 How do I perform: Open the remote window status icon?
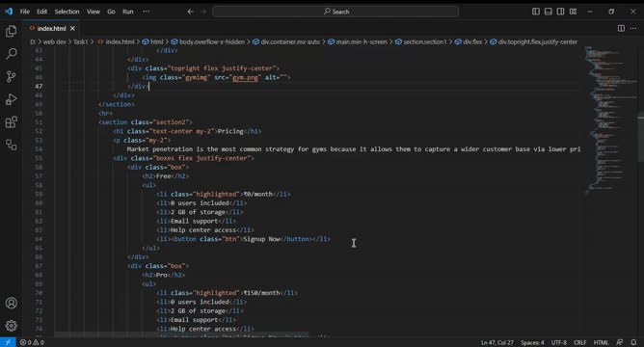click(x=8, y=342)
